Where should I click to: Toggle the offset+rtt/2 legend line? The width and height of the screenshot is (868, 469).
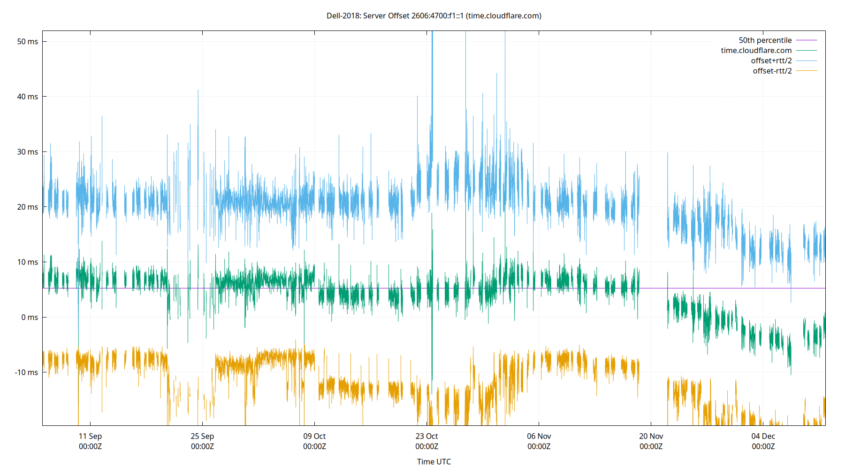(771, 61)
